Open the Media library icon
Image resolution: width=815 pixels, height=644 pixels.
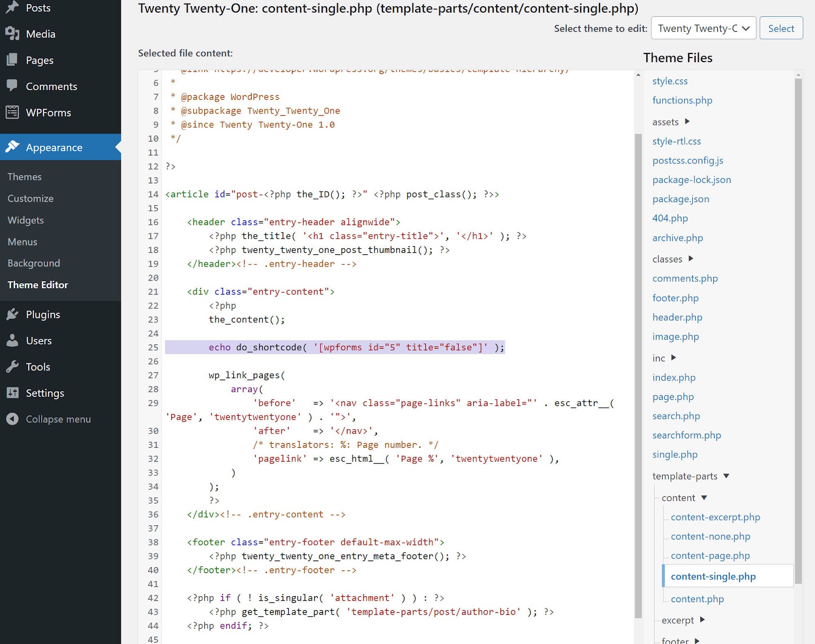[13, 34]
